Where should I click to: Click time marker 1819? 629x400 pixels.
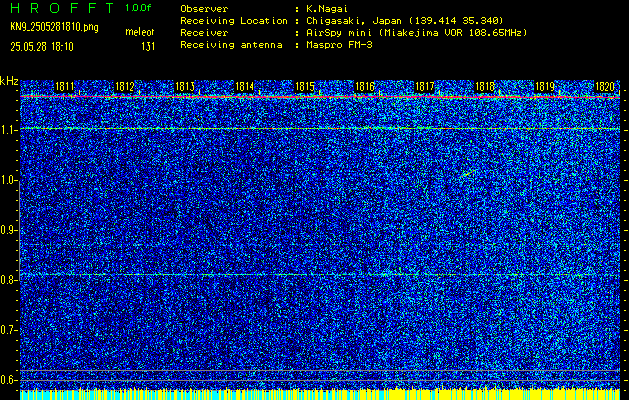(x=545, y=86)
